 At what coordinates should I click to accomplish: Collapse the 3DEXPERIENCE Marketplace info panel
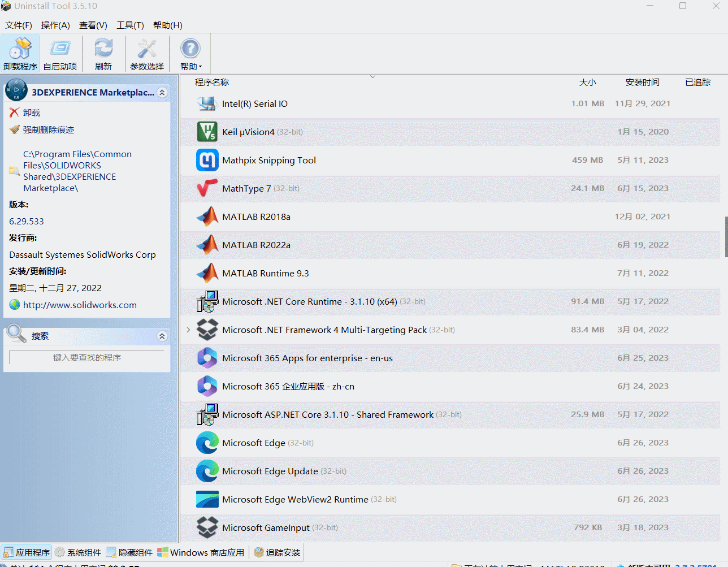point(162,92)
